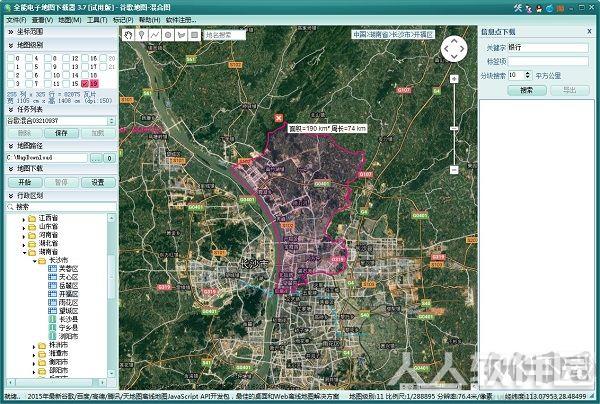The height and width of the screenshot is (404, 600).
Task: Click the tools icon in the title bar
Action: 518,8
